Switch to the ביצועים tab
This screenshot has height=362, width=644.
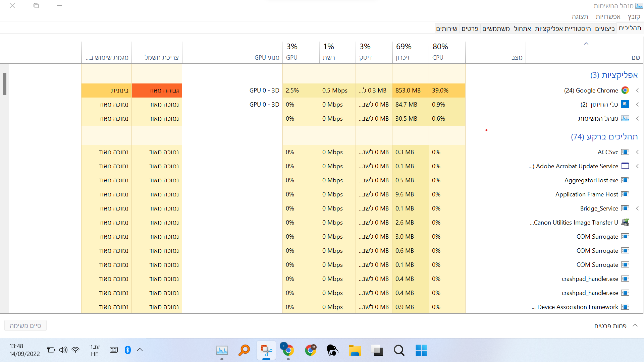pos(605,28)
